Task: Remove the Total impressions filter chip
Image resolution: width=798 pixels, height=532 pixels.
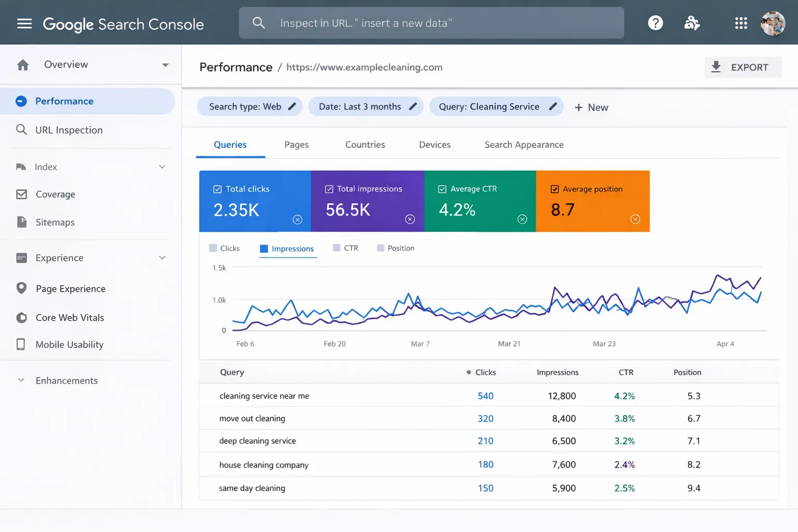Action: (410, 219)
